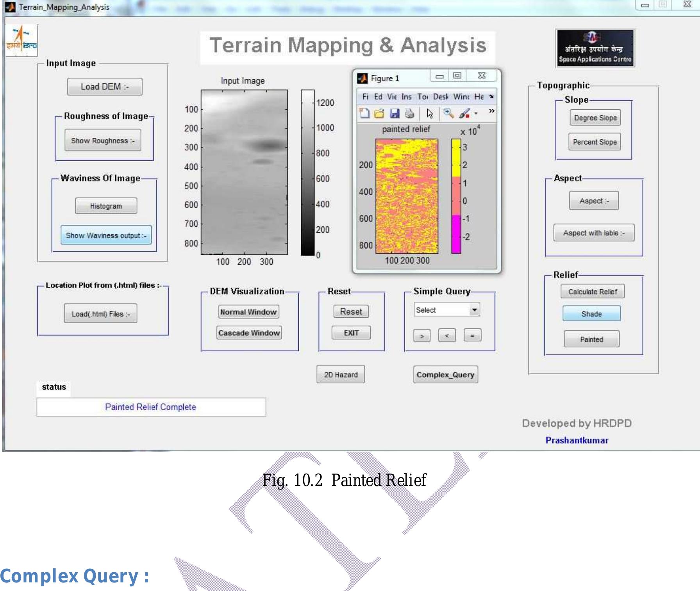Click MATLAB icon in Terrain_Mapping_Analysis title bar
This screenshot has width=700, height=591.
(x=10, y=7)
